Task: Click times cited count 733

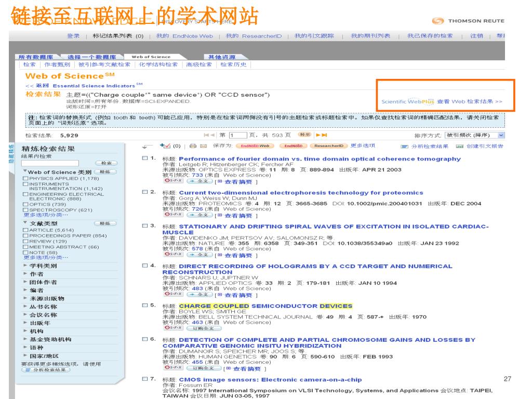Action: 197,175
